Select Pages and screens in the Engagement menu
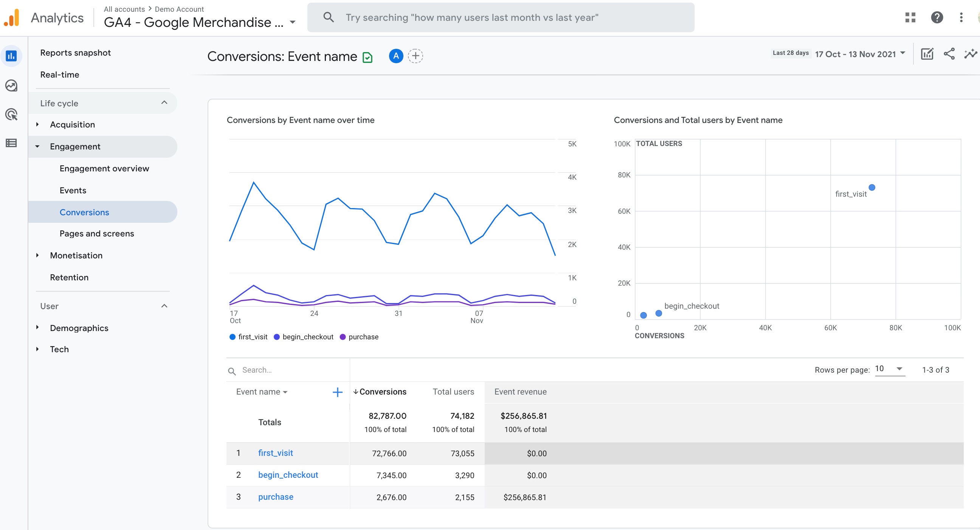 (97, 233)
